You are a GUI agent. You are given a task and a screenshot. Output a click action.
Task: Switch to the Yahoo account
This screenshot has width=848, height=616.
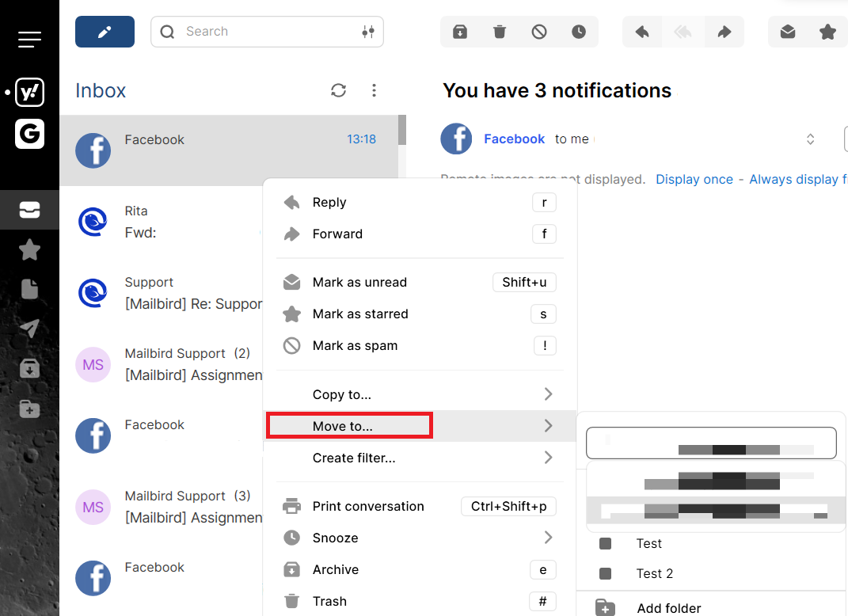tap(29, 92)
